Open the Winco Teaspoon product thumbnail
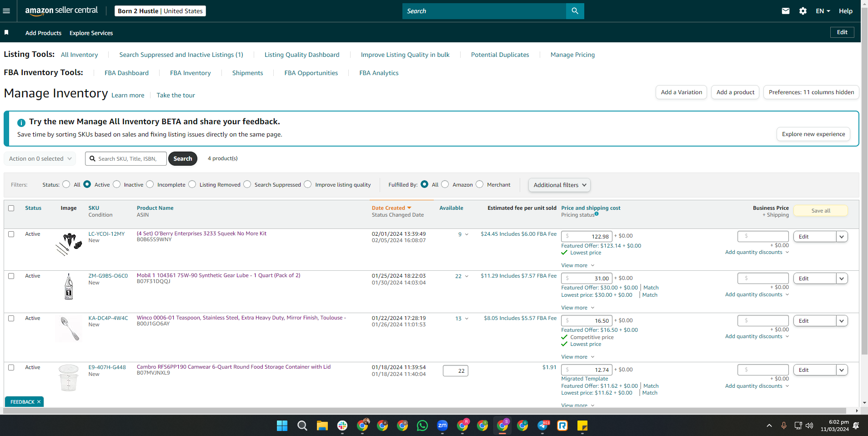 (69, 329)
